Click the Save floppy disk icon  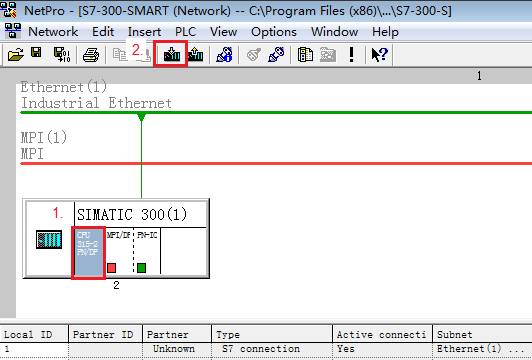36,52
